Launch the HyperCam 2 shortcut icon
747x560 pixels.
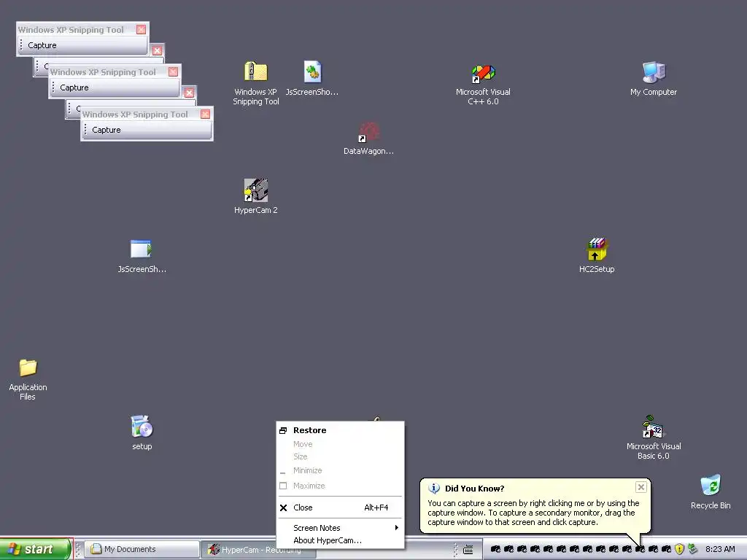[x=256, y=190]
